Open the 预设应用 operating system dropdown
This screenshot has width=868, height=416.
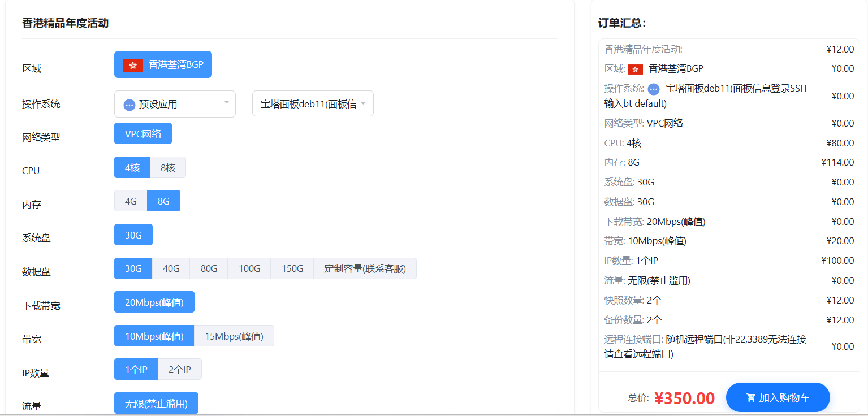click(175, 104)
